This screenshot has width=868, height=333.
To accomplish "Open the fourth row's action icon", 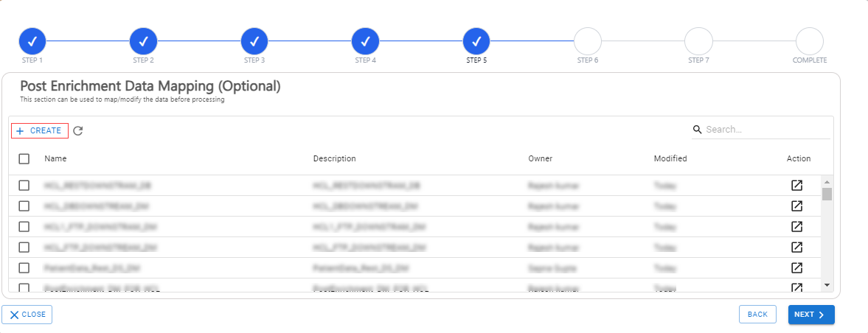I will 796,247.
